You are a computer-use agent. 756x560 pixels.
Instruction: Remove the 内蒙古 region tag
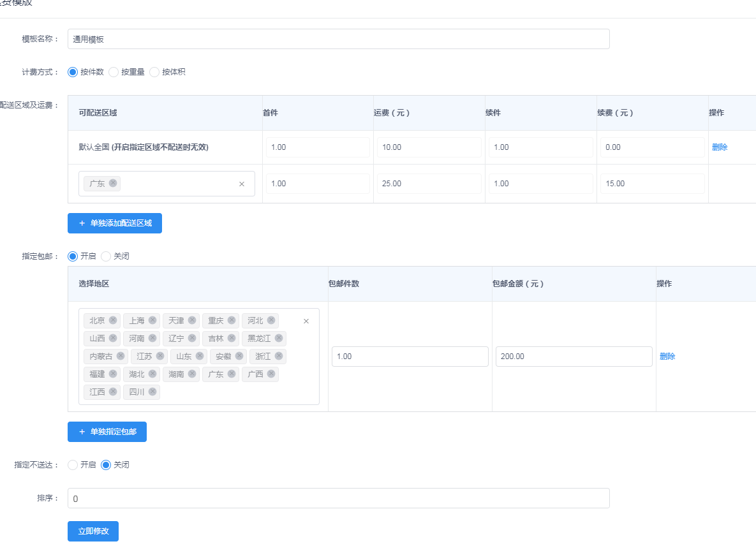(x=121, y=356)
